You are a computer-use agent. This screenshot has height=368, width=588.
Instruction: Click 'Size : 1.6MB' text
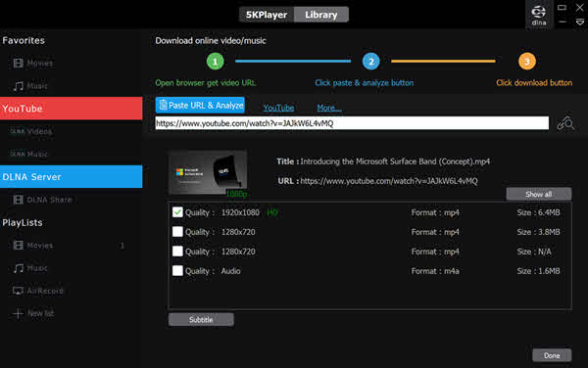pos(538,271)
